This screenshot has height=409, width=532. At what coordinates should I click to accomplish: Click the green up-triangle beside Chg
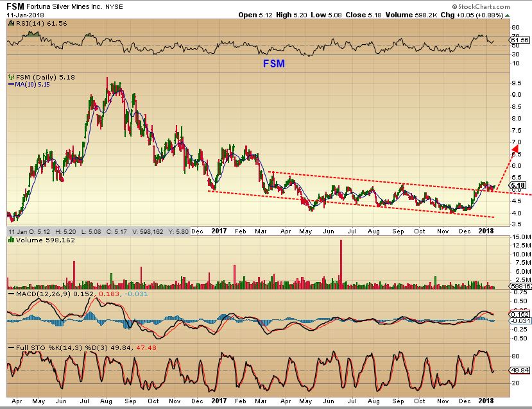pyautogui.click(x=507, y=15)
